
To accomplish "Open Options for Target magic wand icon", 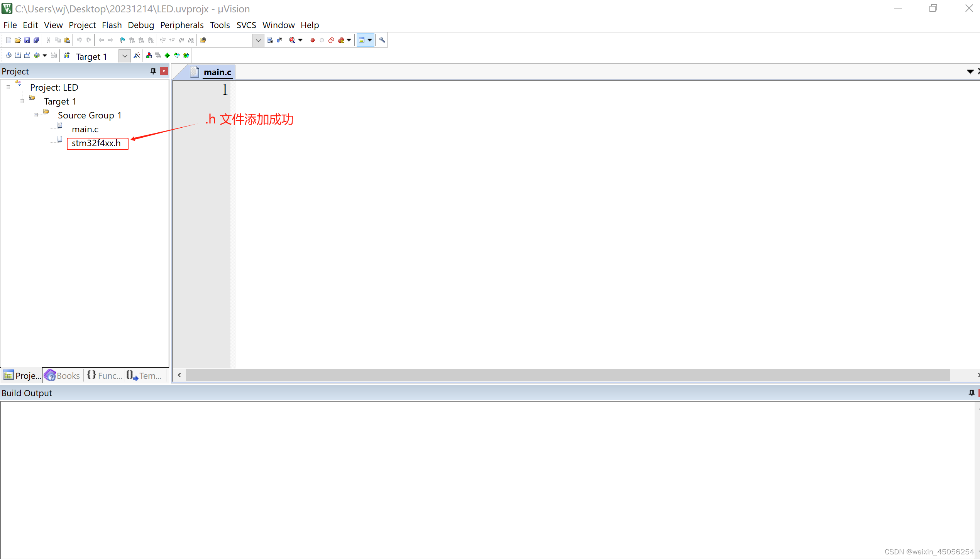I will click(x=137, y=56).
